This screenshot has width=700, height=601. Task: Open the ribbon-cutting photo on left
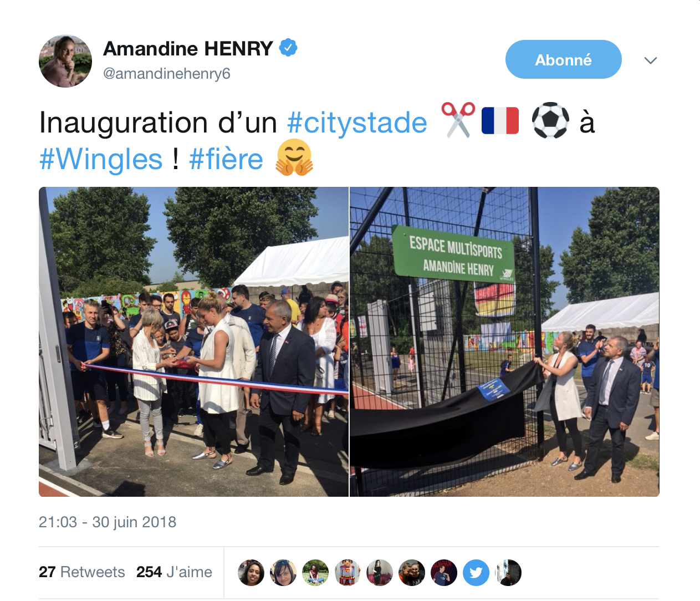pyautogui.click(x=193, y=342)
